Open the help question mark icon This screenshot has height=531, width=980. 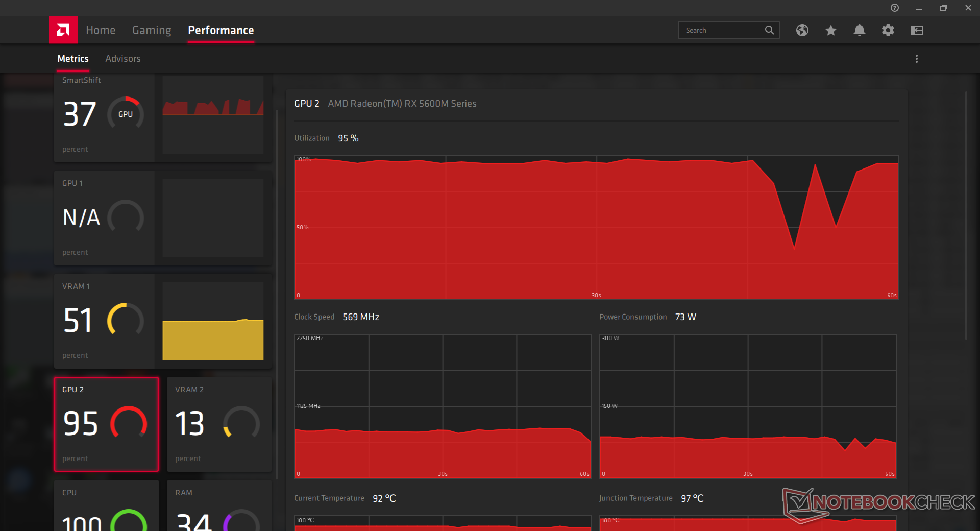(895, 8)
